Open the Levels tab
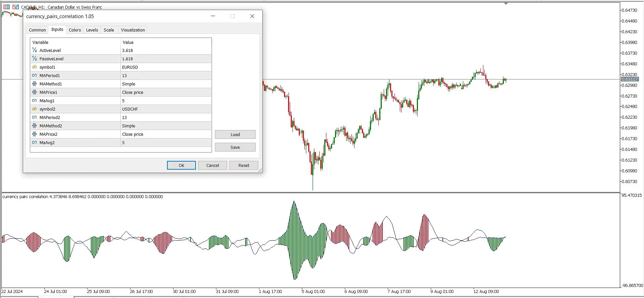 [x=92, y=30]
